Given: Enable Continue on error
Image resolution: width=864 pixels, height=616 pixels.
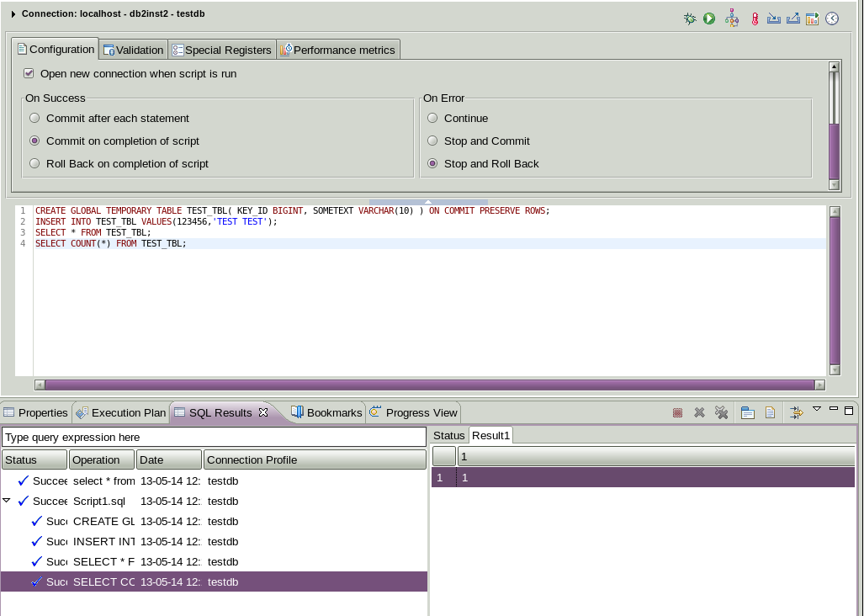Looking at the screenshot, I should 432,118.
